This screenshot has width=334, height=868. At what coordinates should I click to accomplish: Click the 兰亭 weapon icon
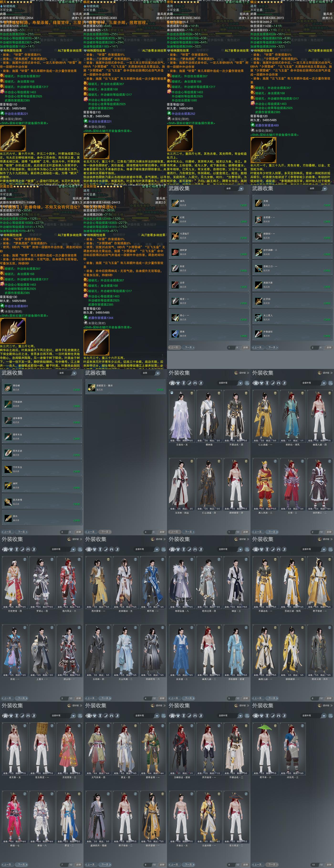(x=175, y=284)
